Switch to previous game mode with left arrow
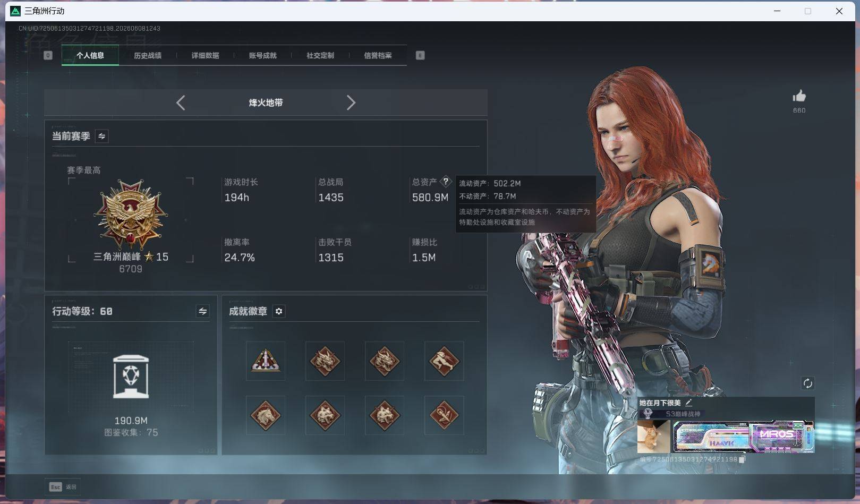 point(181,102)
